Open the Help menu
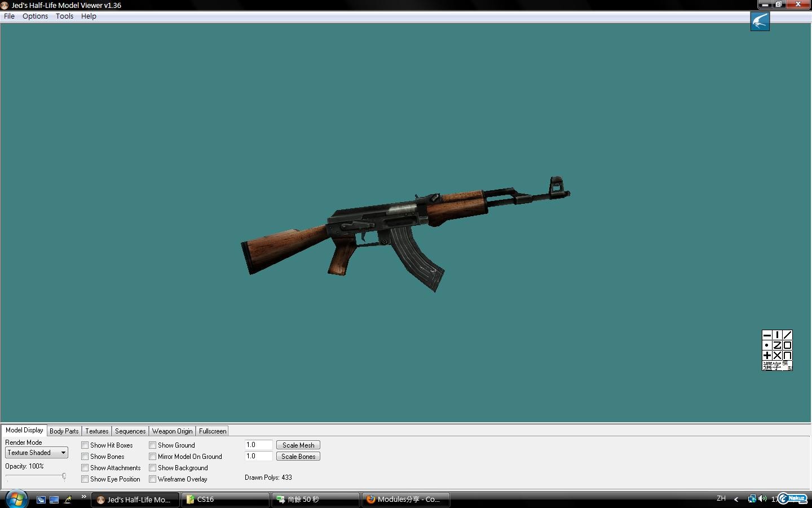812x508 pixels. [89, 16]
